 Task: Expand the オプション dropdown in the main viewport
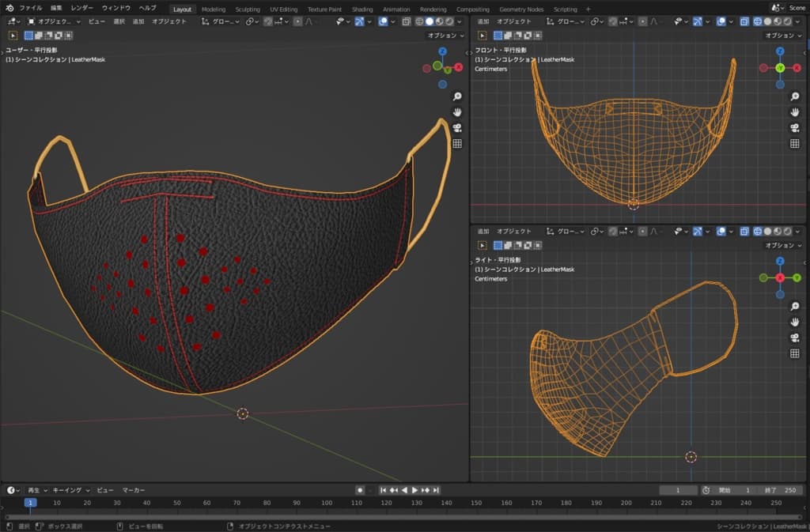point(446,36)
